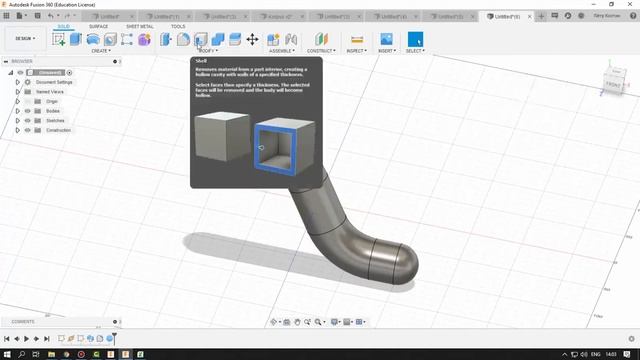Switch to the SHEET METAL tab
The image size is (640, 360).
[x=140, y=27]
